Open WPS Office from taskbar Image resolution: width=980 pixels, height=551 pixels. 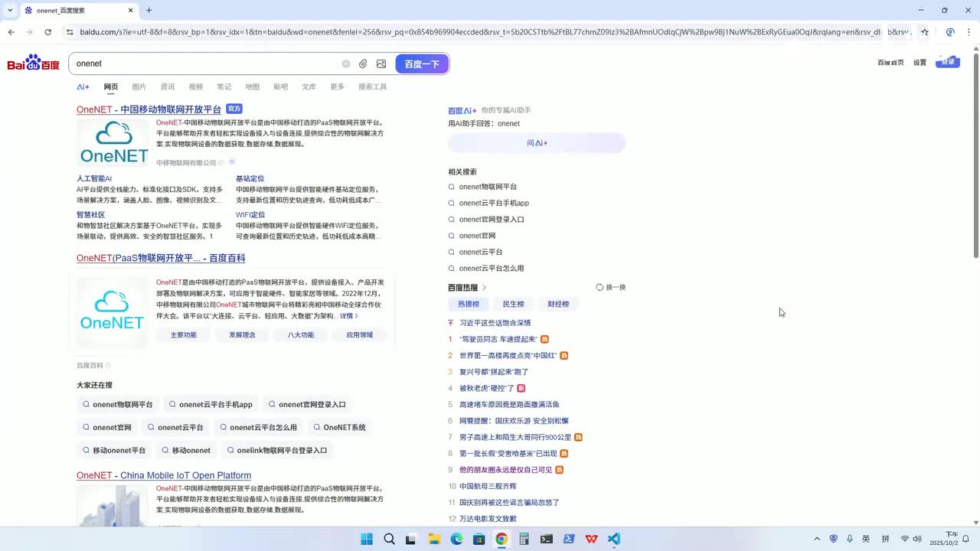pos(591,539)
